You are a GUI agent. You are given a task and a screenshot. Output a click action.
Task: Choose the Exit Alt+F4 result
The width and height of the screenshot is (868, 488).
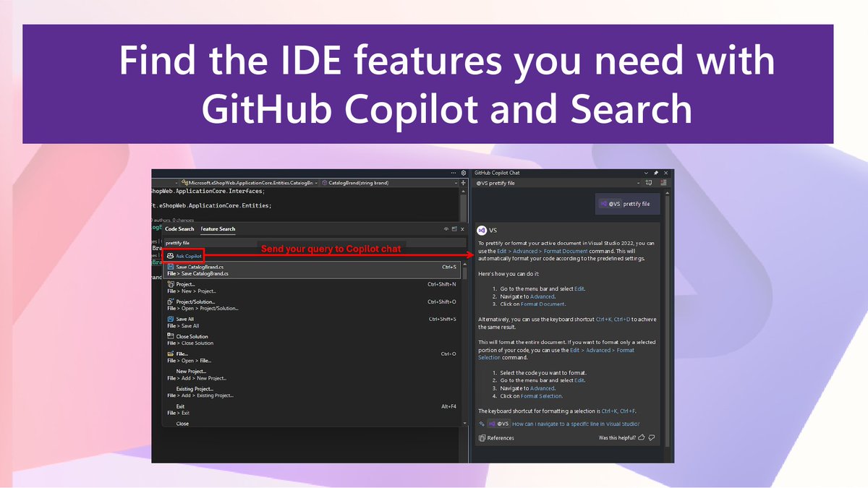point(312,409)
